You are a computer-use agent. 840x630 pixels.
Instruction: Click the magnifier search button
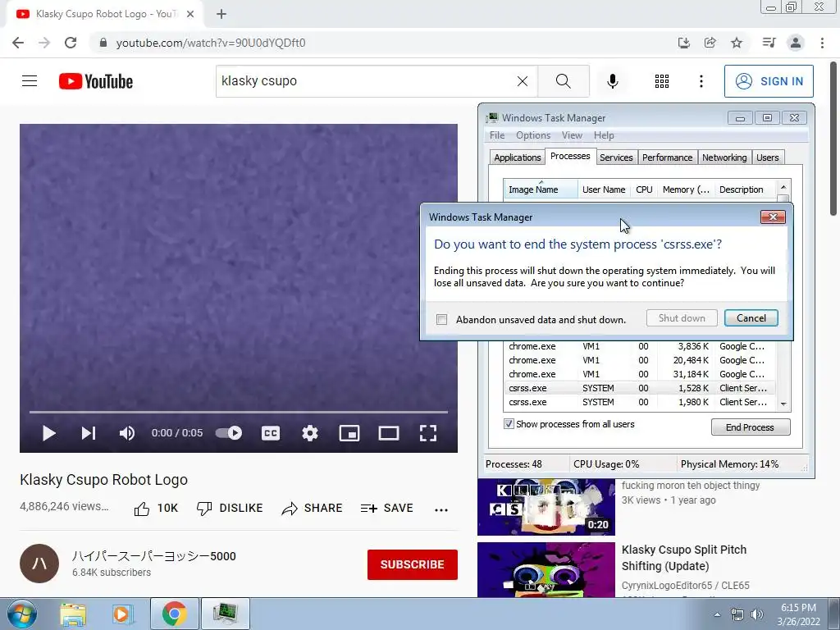pyautogui.click(x=563, y=81)
